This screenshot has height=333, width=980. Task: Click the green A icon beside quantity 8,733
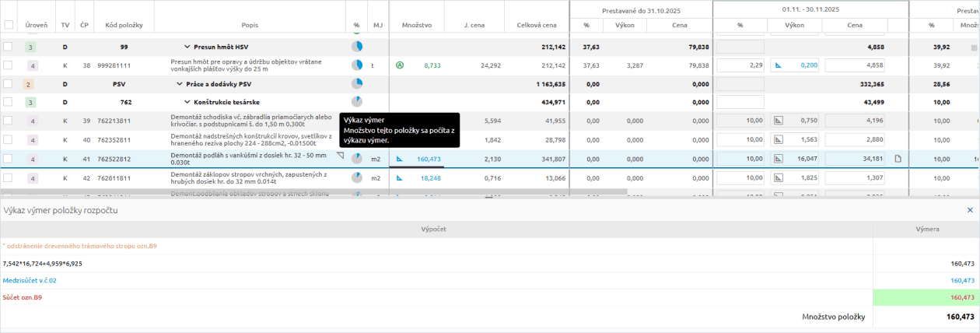pyautogui.click(x=400, y=66)
